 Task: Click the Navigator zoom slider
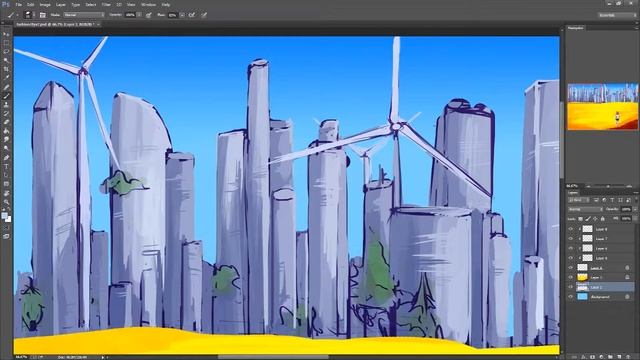click(x=608, y=186)
